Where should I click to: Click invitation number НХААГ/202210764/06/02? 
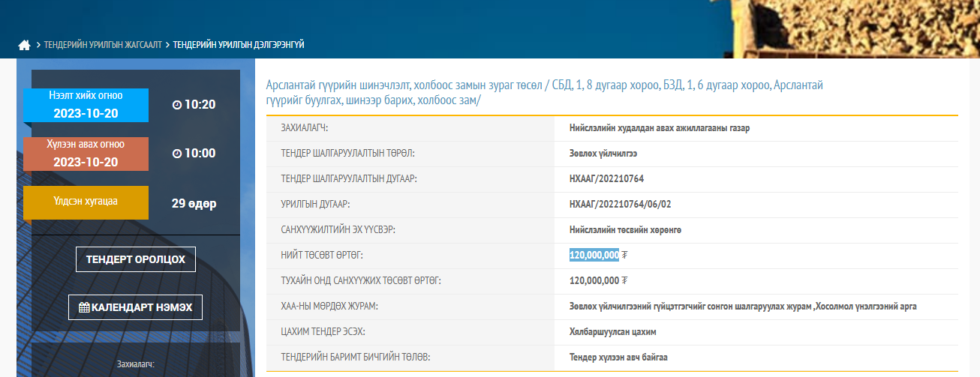tap(619, 204)
